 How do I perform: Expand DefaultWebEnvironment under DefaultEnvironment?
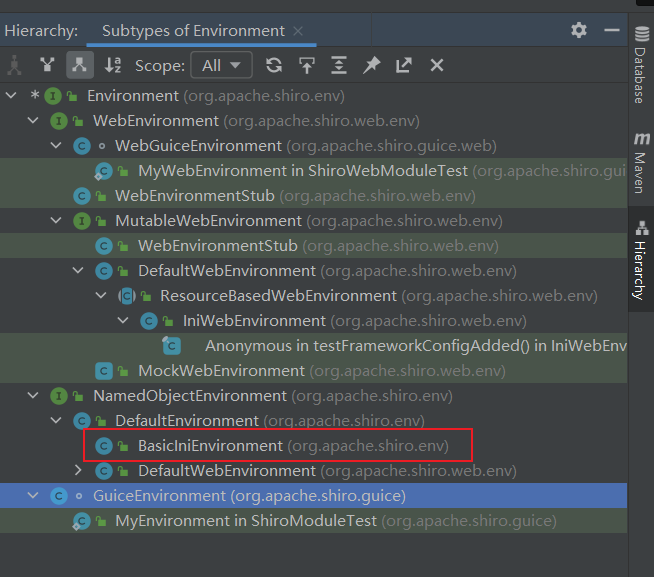78,470
